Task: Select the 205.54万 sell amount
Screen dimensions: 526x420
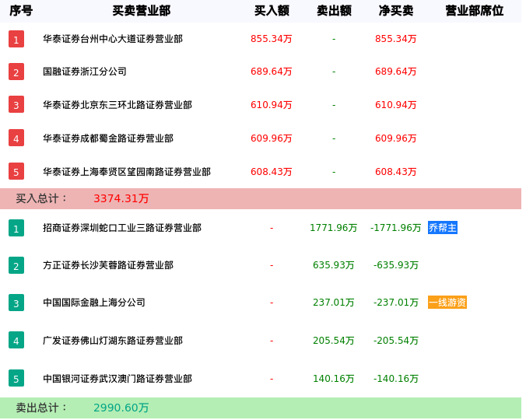Action: click(x=334, y=341)
